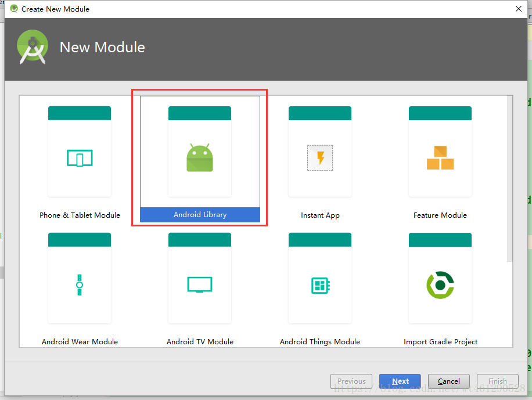
Task: Select the Phone & Tablet Module icon
Action: coord(80,158)
